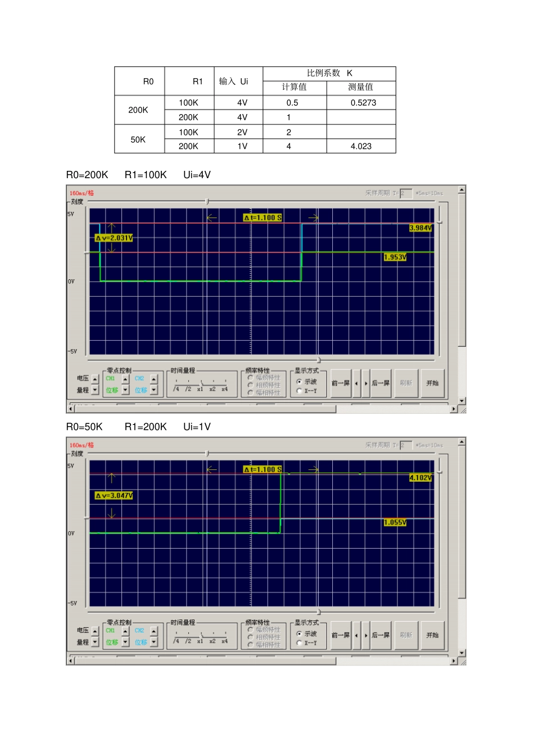This screenshot has height=756, width=534.
Task: Click the right-arrow step button in the R0=50K scope
Action: [366, 635]
